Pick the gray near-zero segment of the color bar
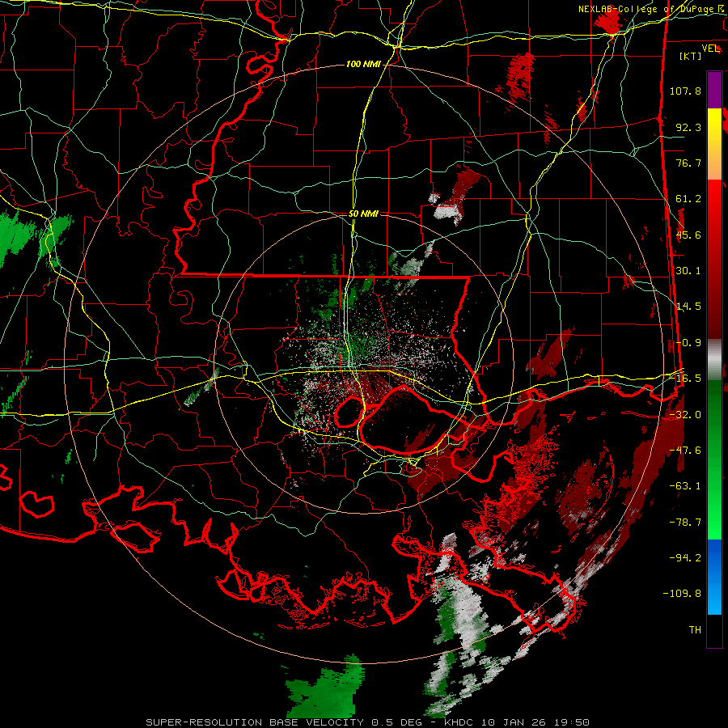 tap(714, 360)
